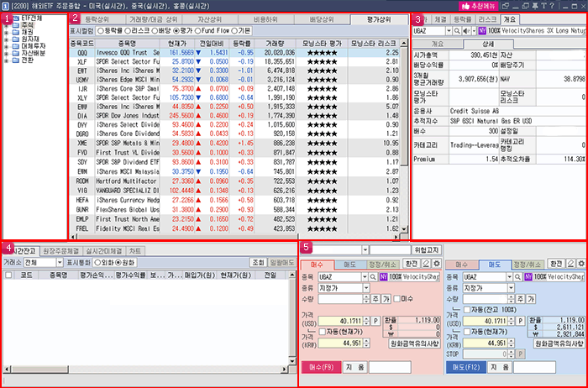Open the 종목 UBAZ dropdown in the buy form
588x388 pixels.
point(365,277)
